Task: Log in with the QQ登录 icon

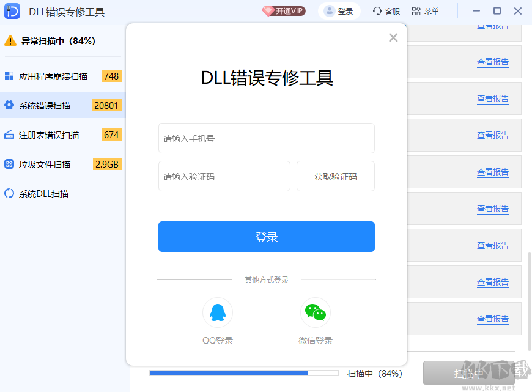Action: [217, 312]
